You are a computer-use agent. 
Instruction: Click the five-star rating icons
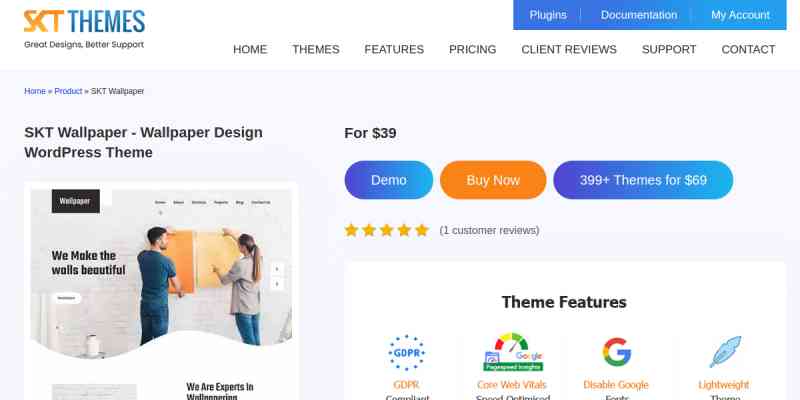[x=386, y=231]
